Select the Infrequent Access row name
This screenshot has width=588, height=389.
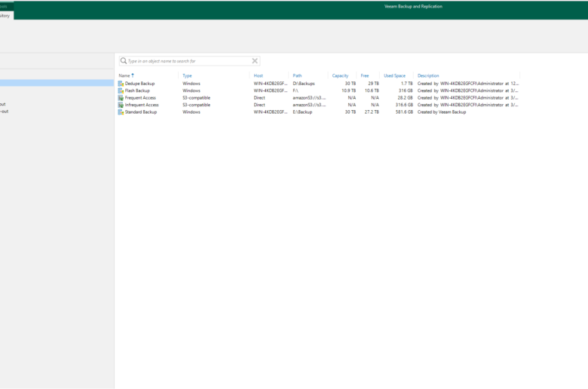[x=142, y=105]
